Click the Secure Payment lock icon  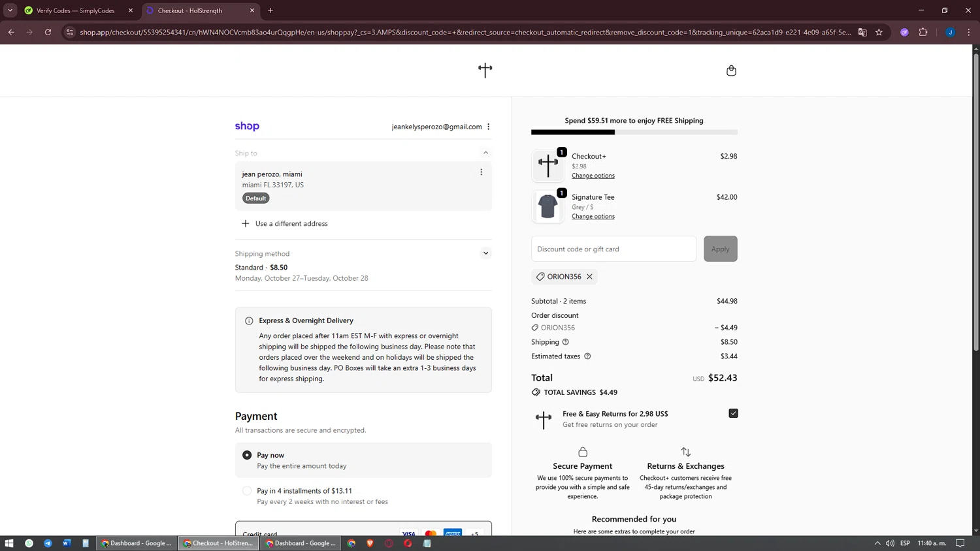point(583,452)
